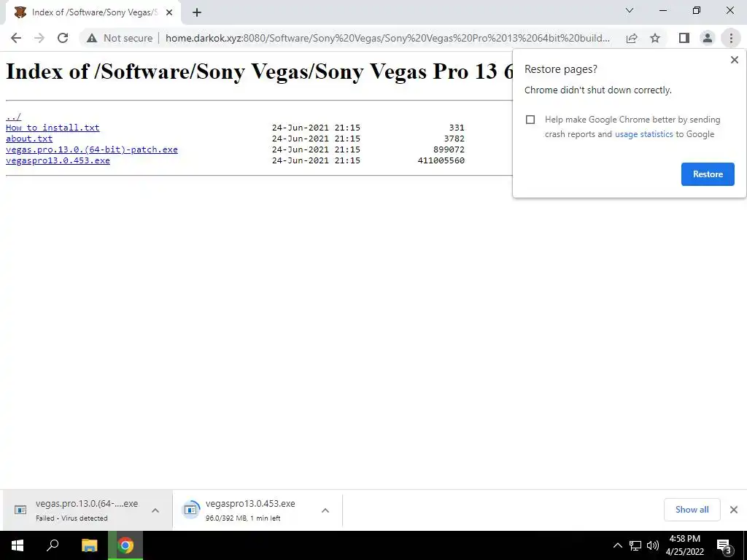The height and width of the screenshot is (560, 747).
Task: Open a new tab with plus
Action: [197, 13]
